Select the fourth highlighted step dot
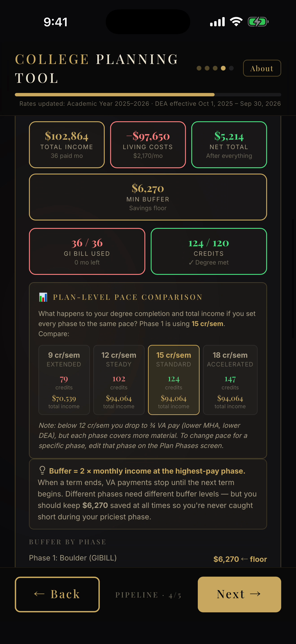 tap(223, 68)
